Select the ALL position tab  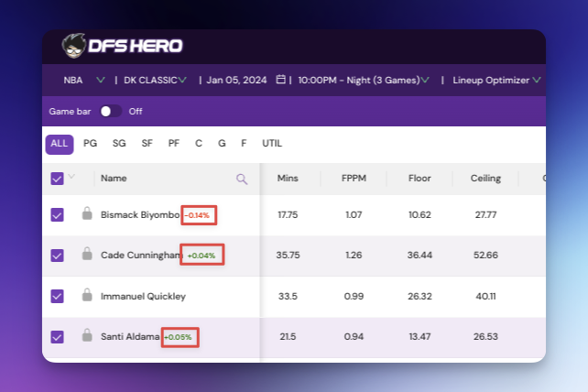tap(60, 144)
